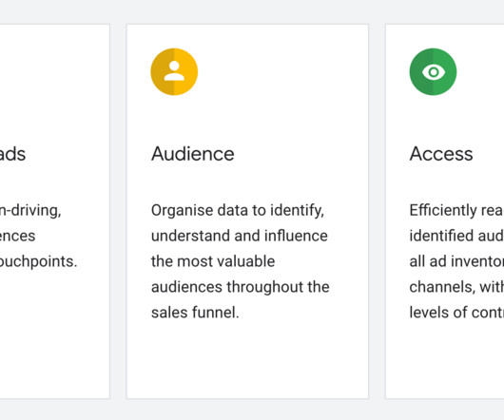Open the Audience card heading

(x=193, y=154)
